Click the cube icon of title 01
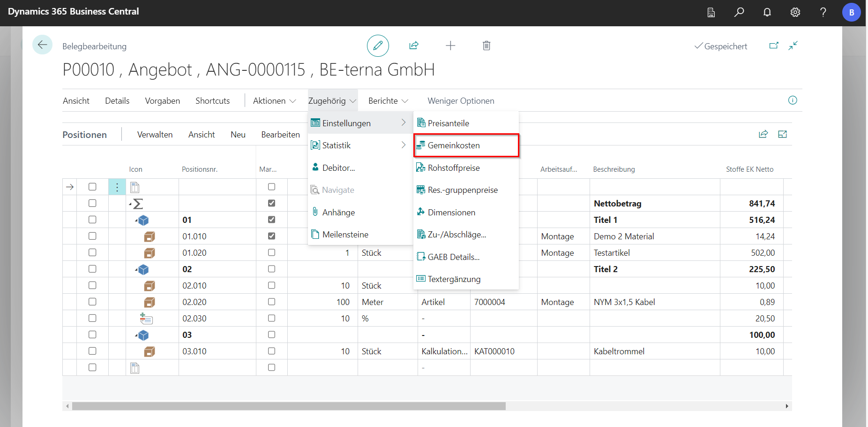The height and width of the screenshot is (427, 868). [x=143, y=220]
